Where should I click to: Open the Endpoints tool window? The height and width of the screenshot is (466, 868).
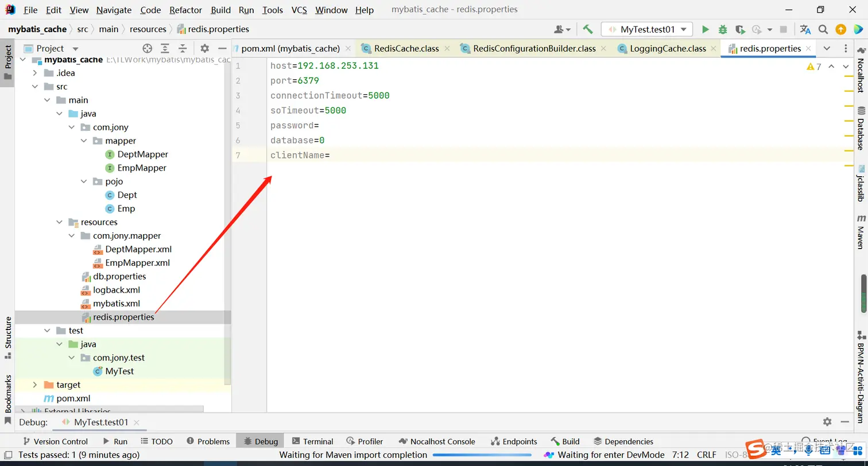tap(514, 441)
